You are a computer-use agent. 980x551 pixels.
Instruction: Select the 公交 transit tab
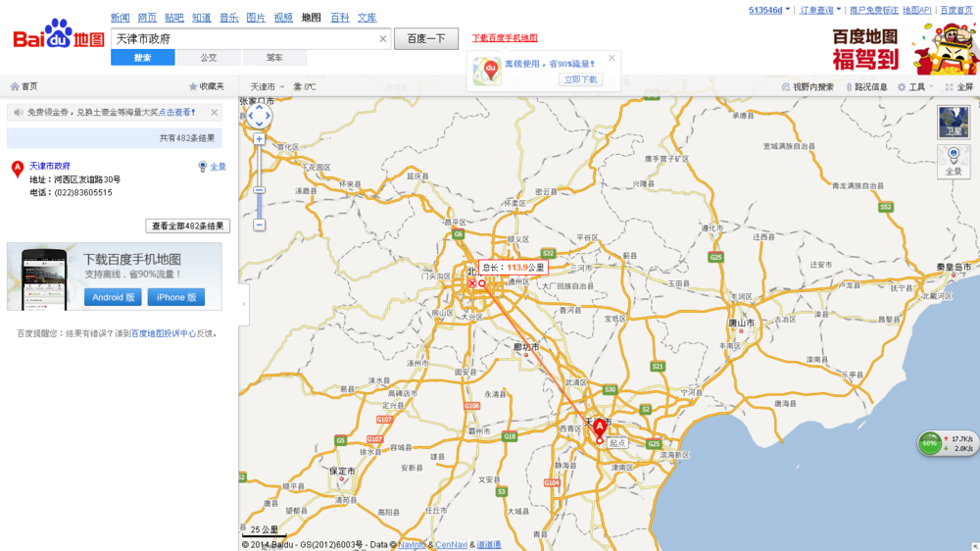[x=208, y=58]
